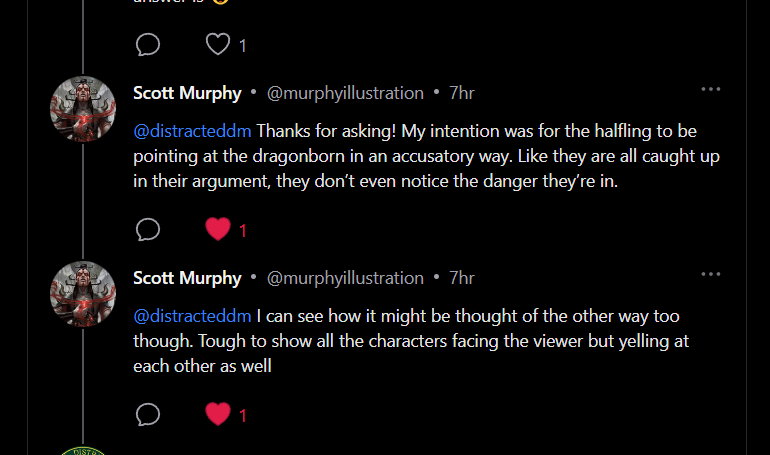Open Scott Murphy's avatar on first post
The image size is (770, 455).
83,108
